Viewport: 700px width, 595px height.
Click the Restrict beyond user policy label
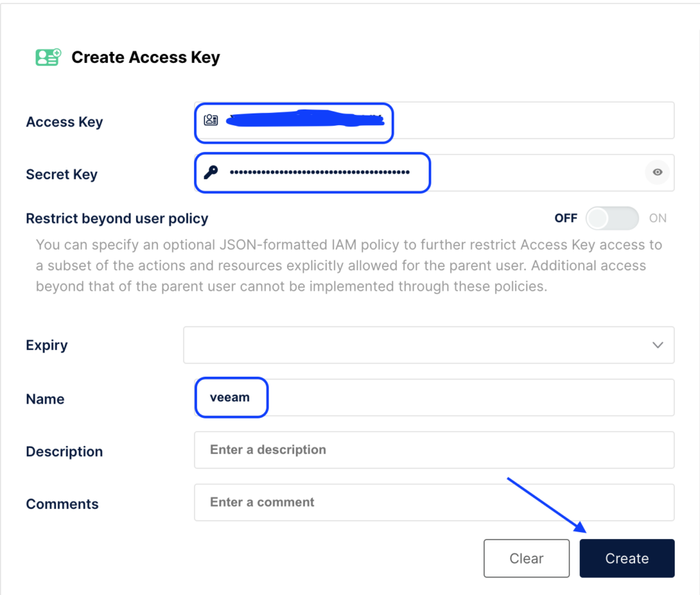(x=117, y=219)
